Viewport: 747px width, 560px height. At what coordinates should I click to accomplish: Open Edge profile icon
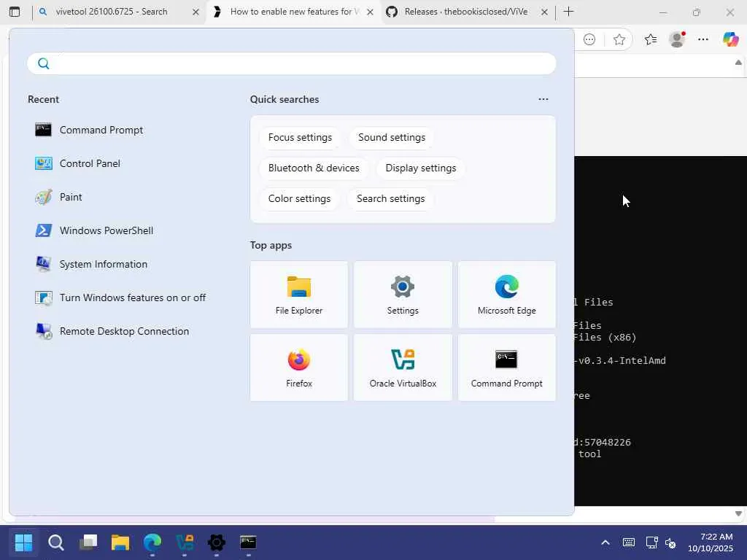click(677, 39)
